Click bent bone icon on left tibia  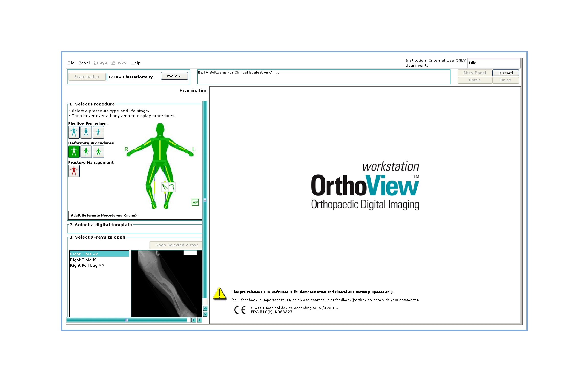(x=172, y=187)
